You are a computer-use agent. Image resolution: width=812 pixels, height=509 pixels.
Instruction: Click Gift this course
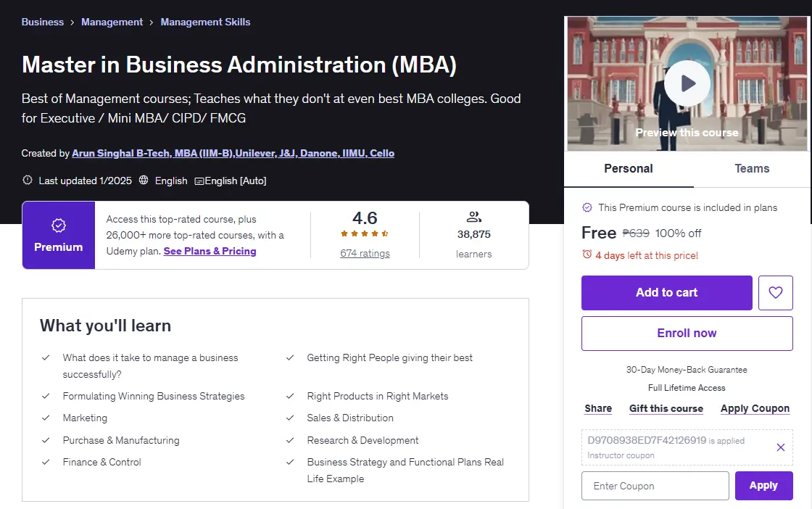click(666, 408)
